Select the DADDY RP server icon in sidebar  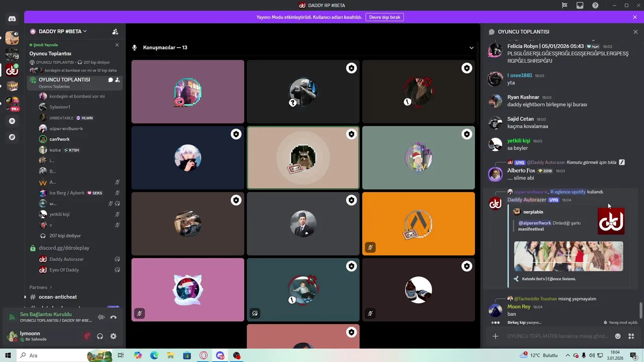12,70
